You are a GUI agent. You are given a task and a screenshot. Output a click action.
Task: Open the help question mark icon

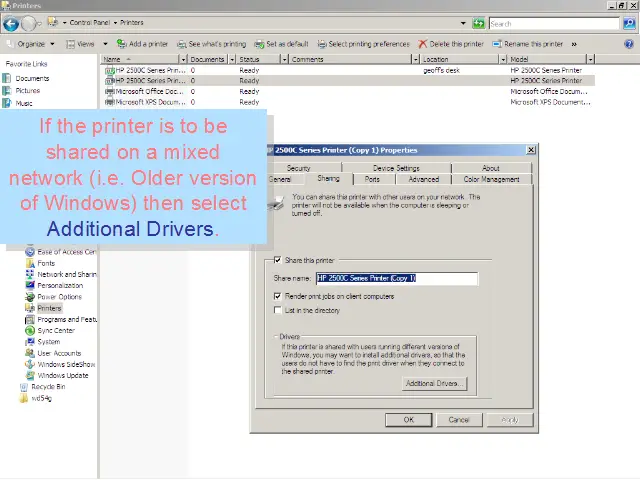coord(629,44)
